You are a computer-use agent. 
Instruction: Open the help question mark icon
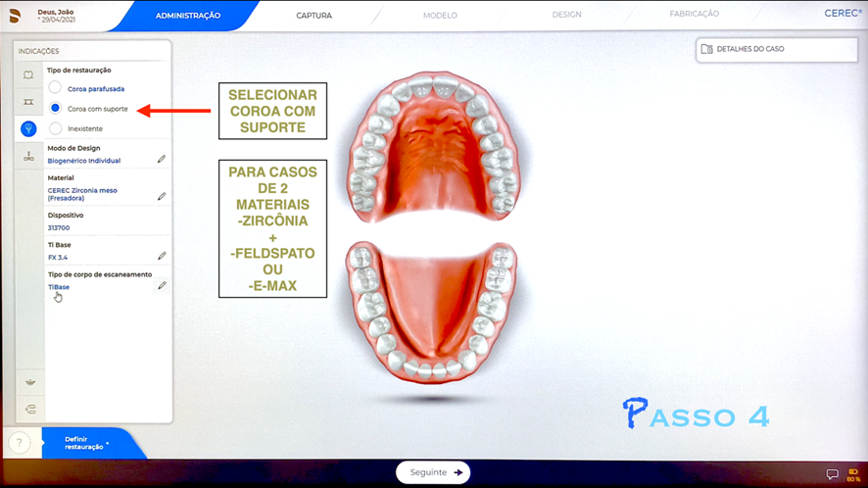click(x=19, y=443)
